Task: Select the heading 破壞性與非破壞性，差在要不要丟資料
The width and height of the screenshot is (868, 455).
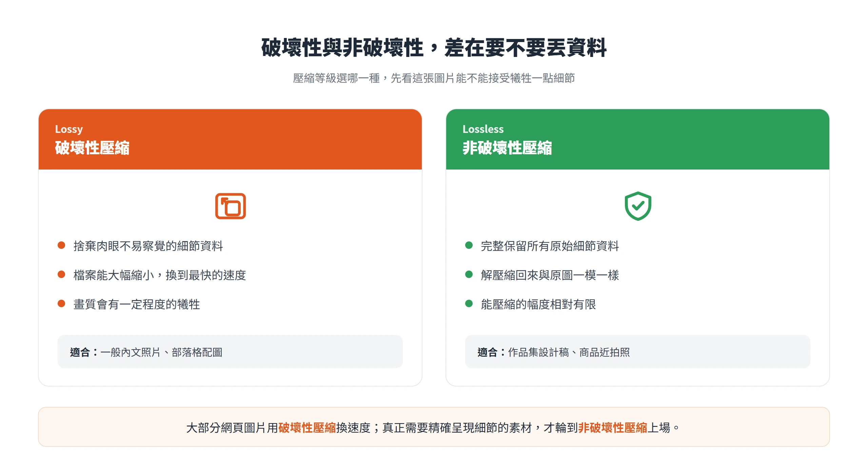Action: (434, 47)
